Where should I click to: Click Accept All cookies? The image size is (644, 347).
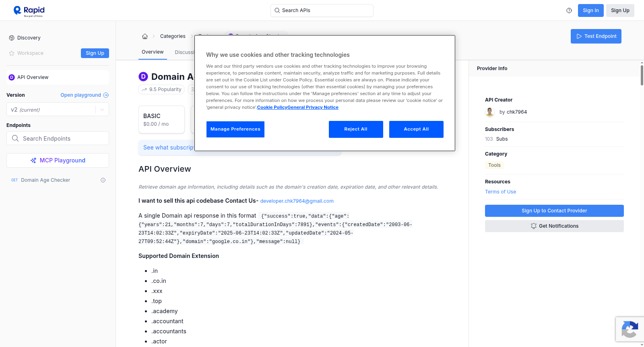click(416, 129)
